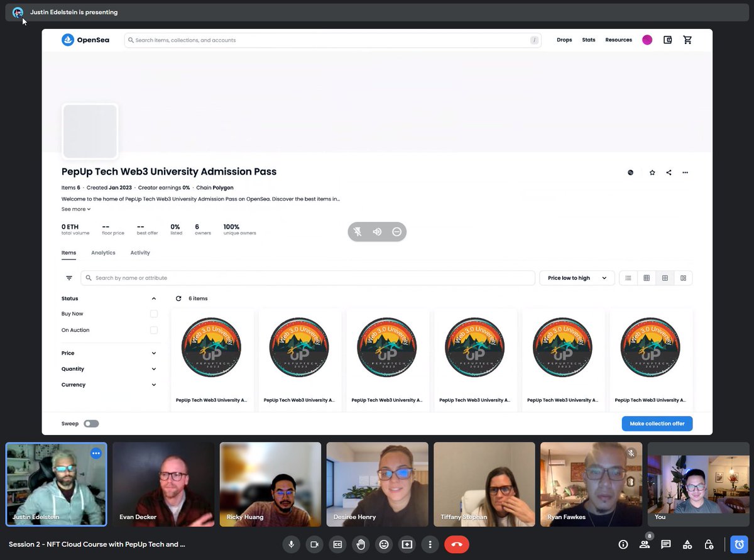Open options on Justin Edelstein's tile

96,453
